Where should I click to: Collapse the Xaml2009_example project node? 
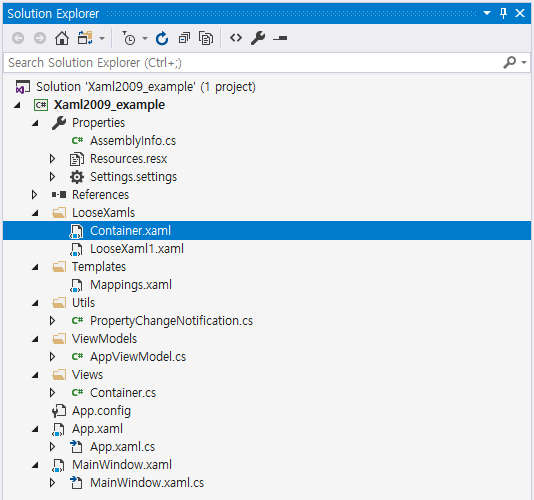pos(17,105)
